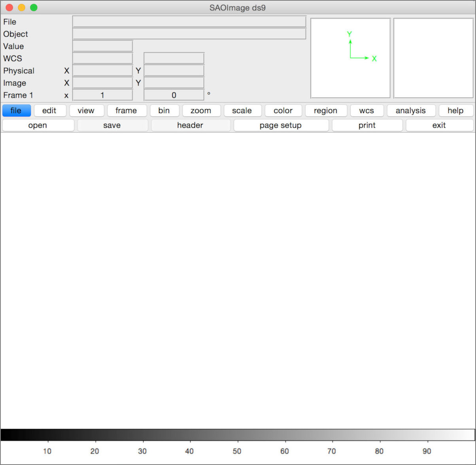The height and width of the screenshot is (465, 476).
Task: Open the region menu
Action: (326, 110)
